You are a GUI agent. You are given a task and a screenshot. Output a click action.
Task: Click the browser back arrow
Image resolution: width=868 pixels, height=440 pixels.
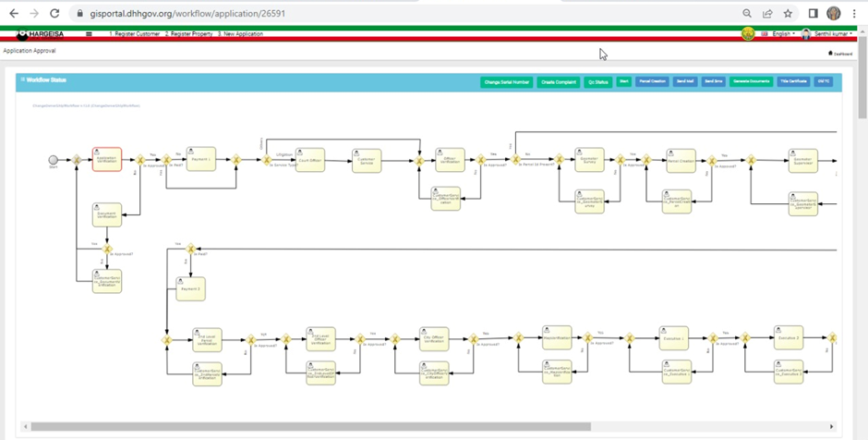[14, 13]
